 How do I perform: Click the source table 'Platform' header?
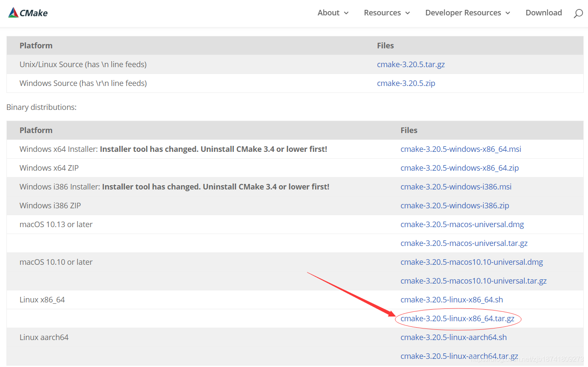pos(36,46)
